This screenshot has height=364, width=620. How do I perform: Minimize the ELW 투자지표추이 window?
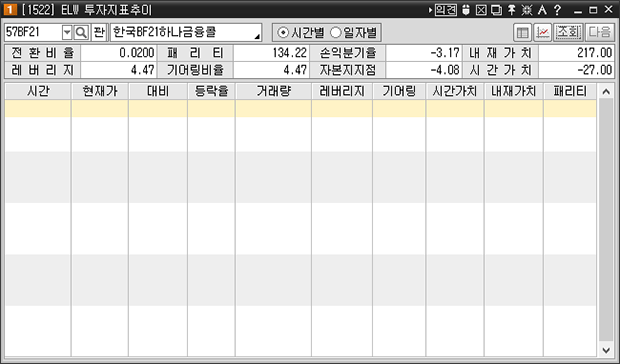coord(578,11)
